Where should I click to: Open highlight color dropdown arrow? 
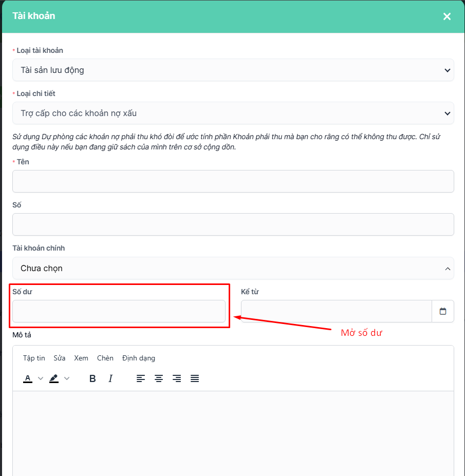tap(67, 378)
